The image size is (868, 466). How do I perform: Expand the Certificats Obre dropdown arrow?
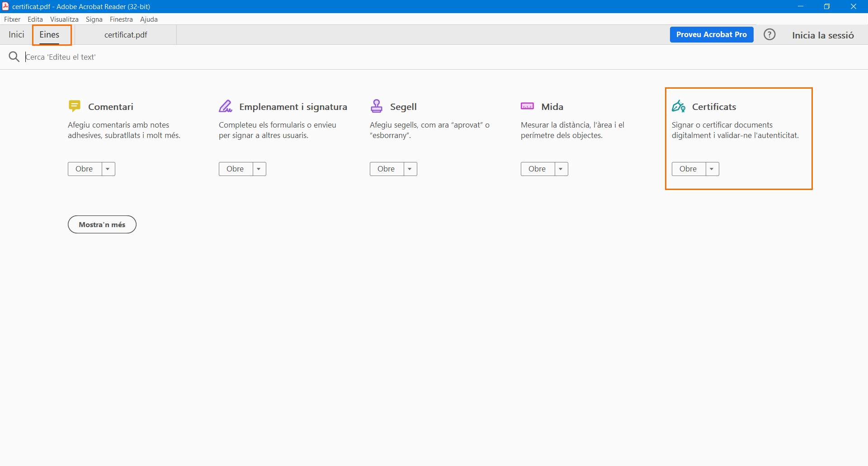[712, 169]
